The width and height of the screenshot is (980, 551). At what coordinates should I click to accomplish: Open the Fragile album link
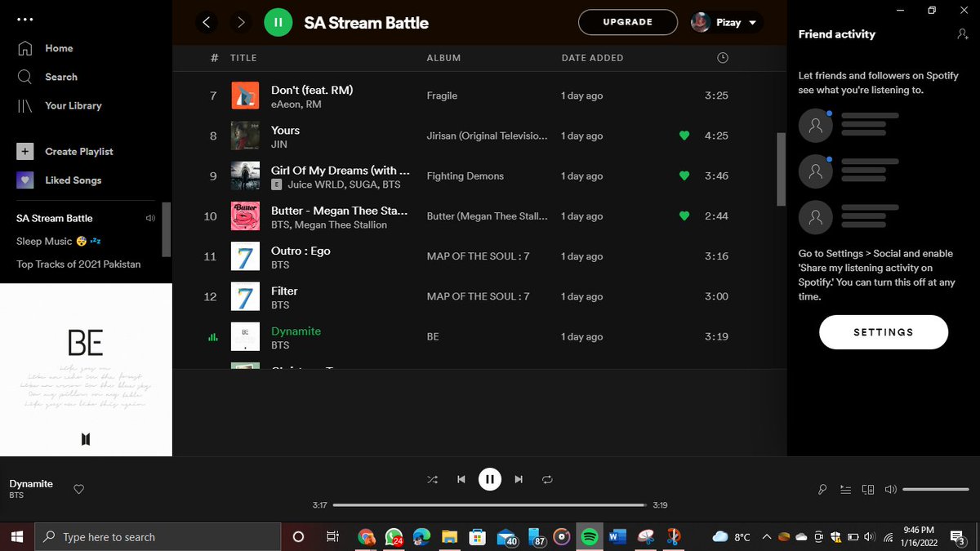click(x=442, y=96)
